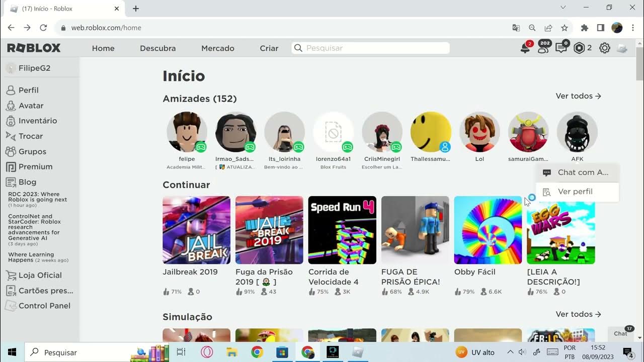Go to Home in top navigation
The width and height of the screenshot is (644, 362).
click(x=103, y=48)
